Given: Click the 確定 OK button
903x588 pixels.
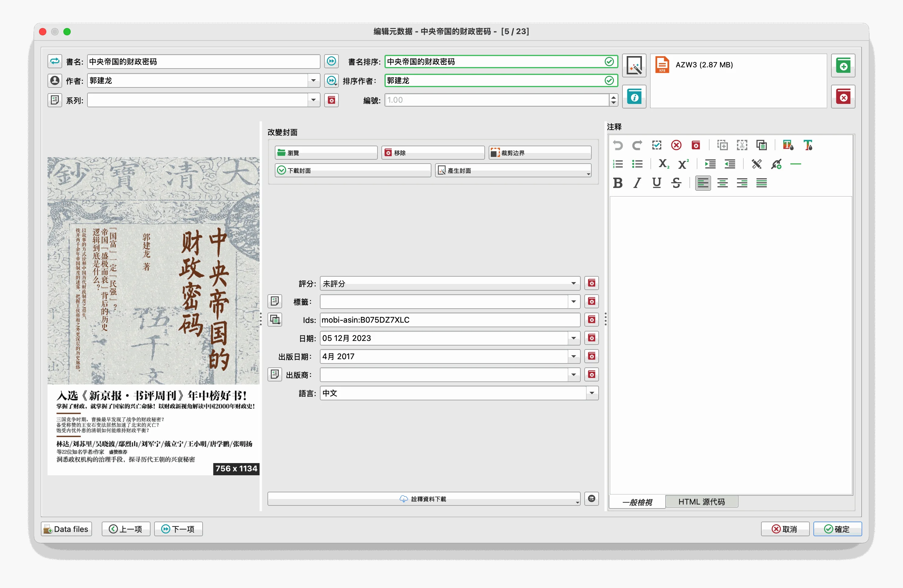Looking at the screenshot, I should coord(837,529).
